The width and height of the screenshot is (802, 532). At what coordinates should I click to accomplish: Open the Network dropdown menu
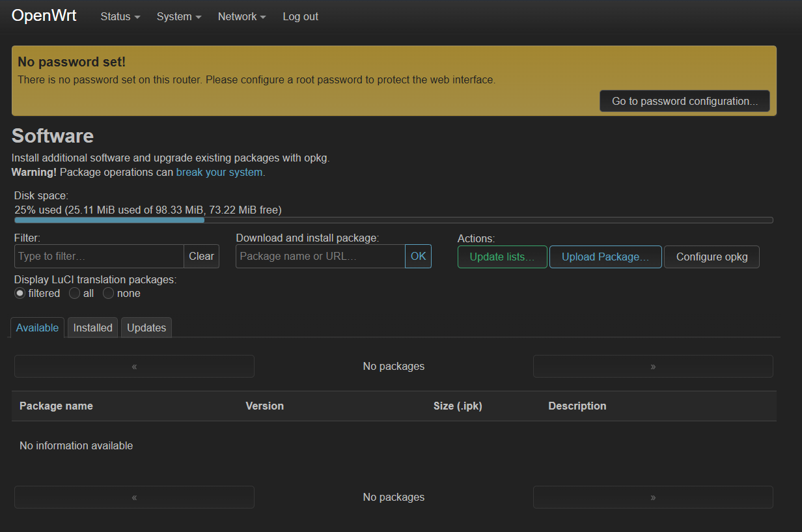(242, 17)
